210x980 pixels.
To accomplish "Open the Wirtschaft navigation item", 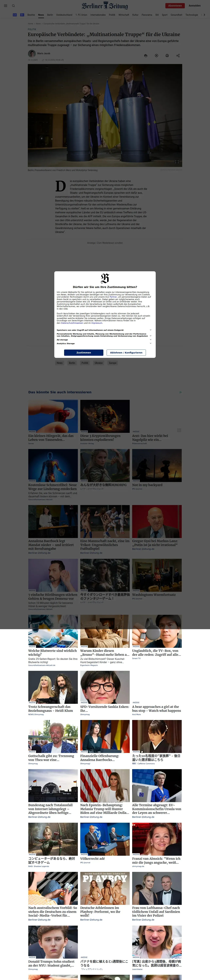I will tap(124, 15).
